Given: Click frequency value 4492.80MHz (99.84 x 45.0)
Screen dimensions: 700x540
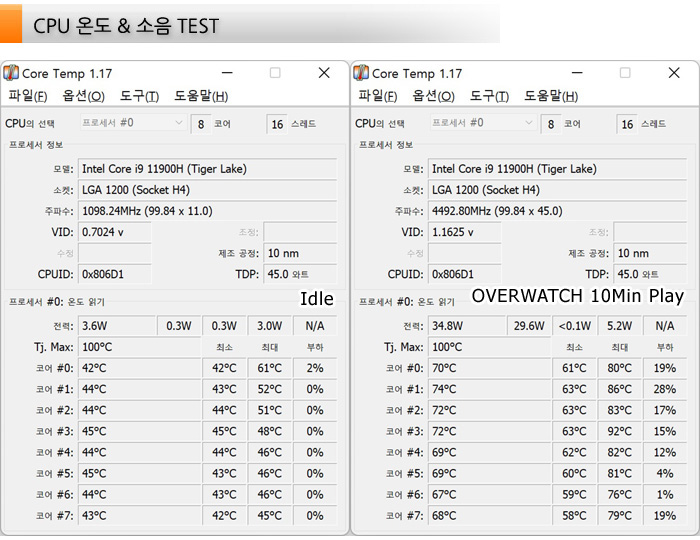Looking at the screenshot, I should coord(558,211).
